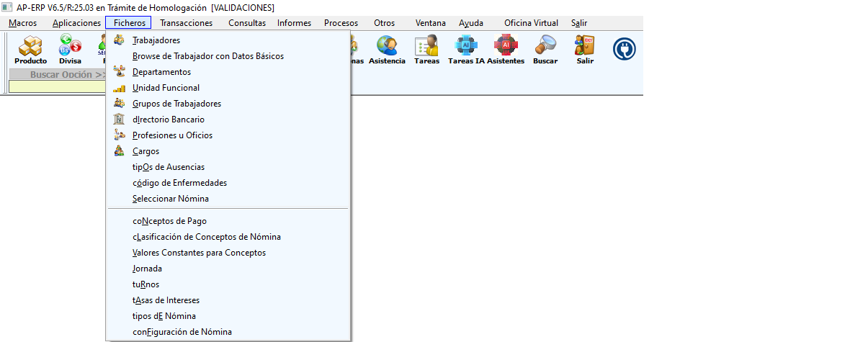
Task: Choose código de Enfermedades
Action: tap(228, 183)
